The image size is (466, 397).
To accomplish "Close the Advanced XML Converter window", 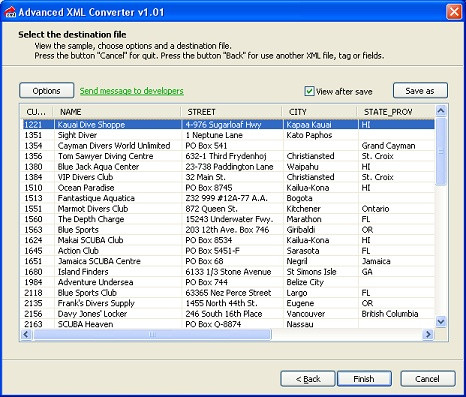I will pos(454,12).
